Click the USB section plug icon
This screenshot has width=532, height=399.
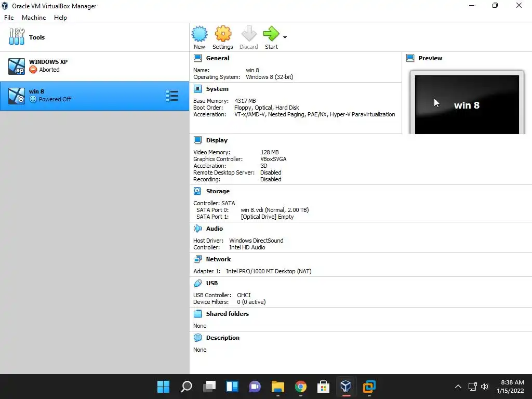coord(198,283)
